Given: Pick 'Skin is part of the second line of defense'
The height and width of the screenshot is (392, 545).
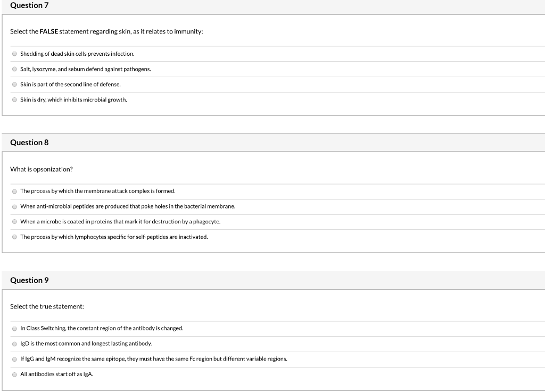Looking at the screenshot, I should [x=14, y=85].
